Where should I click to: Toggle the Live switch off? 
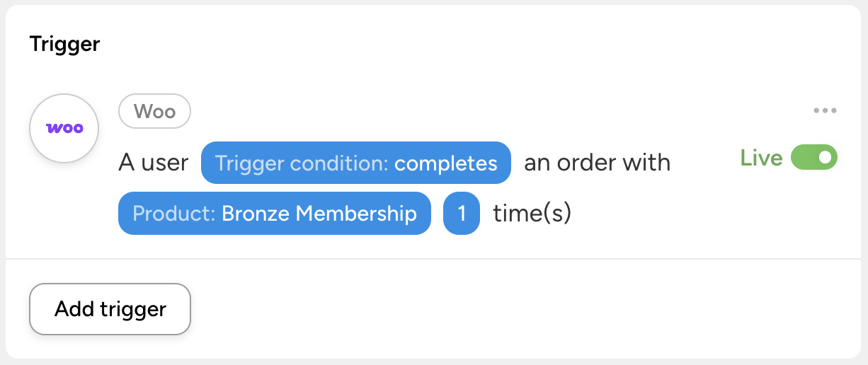pos(813,157)
